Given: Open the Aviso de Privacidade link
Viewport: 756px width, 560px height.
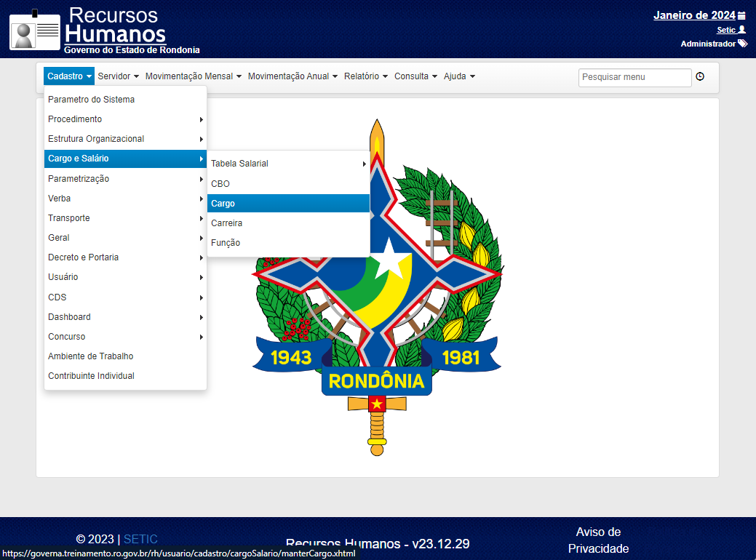Looking at the screenshot, I should point(598,540).
